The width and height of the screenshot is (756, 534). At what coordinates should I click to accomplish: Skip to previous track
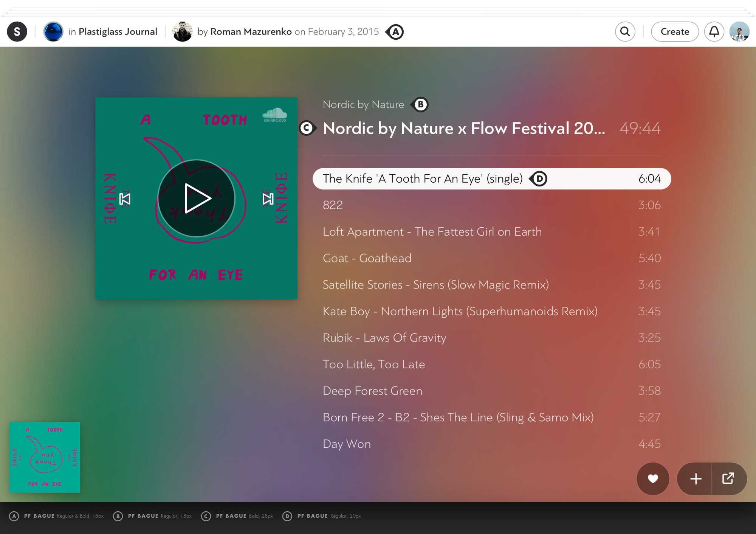(125, 199)
